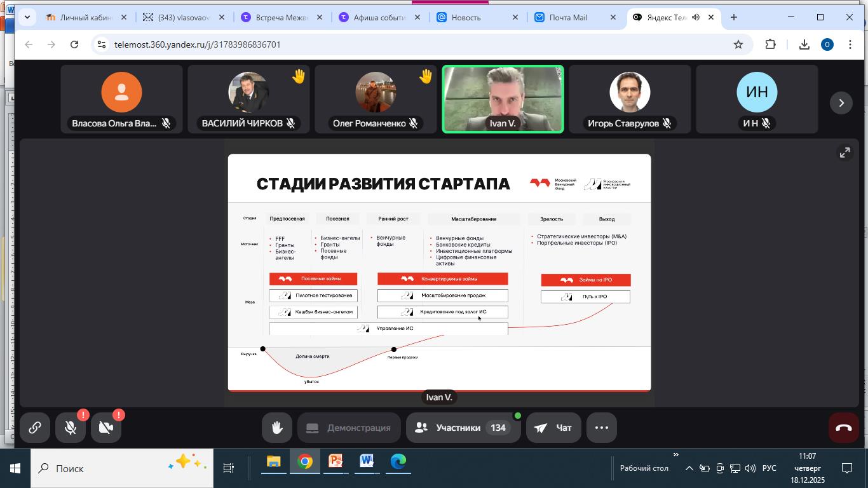The width and height of the screenshot is (868, 488).
Task: Select Ivan V. video thumbnail
Action: (x=503, y=98)
